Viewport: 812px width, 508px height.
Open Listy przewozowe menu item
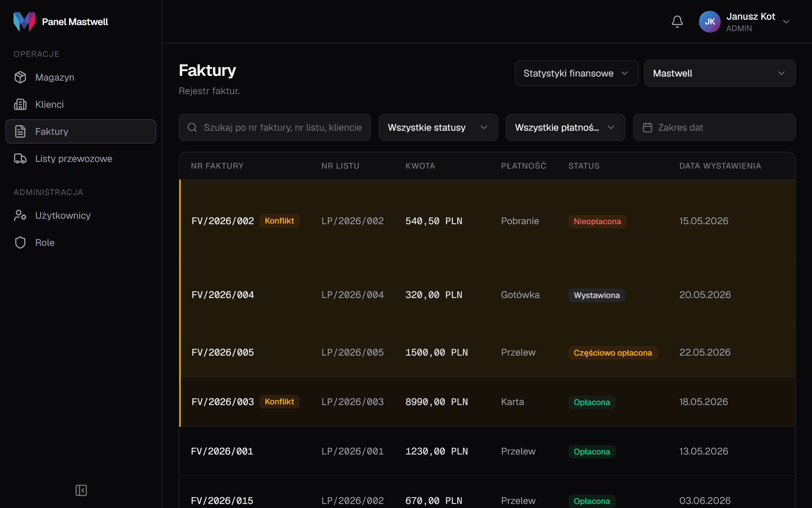pos(81,158)
